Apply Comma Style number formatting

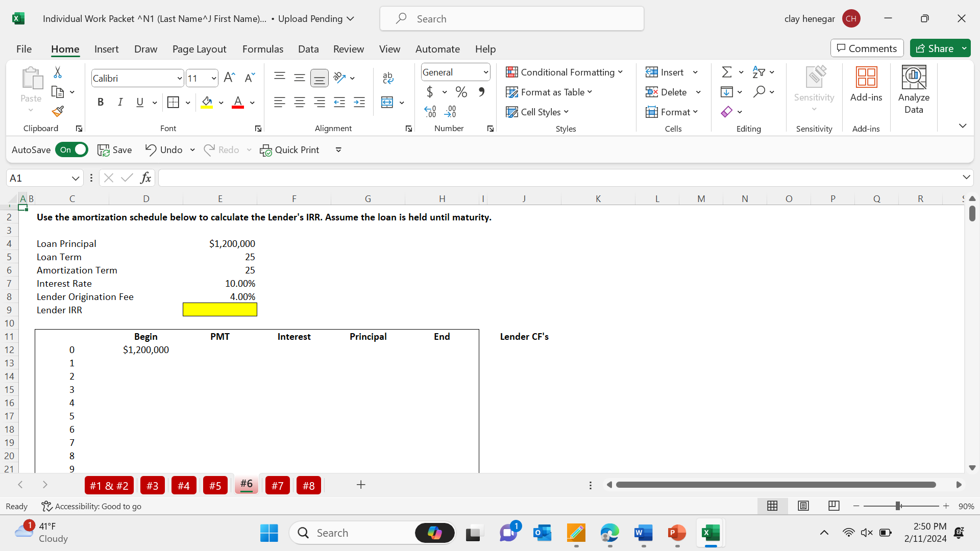[480, 92]
